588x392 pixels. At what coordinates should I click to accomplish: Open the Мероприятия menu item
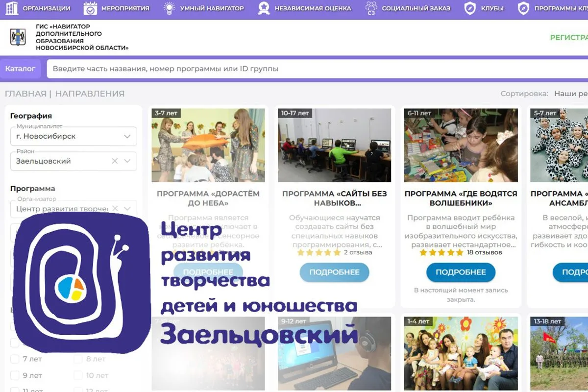tap(126, 8)
